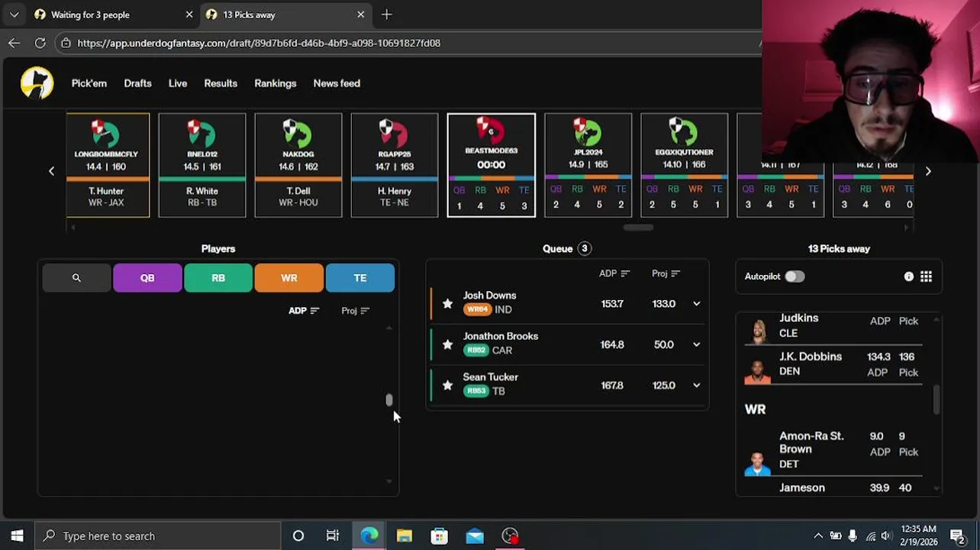Go back using browser back arrow
Viewport: 980px width, 550px height.
[x=14, y=43]
